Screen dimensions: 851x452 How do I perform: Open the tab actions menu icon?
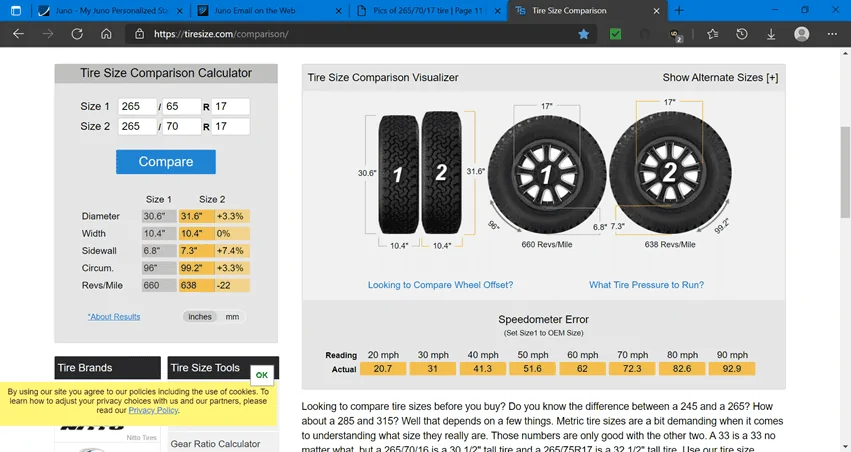[16, 10]
